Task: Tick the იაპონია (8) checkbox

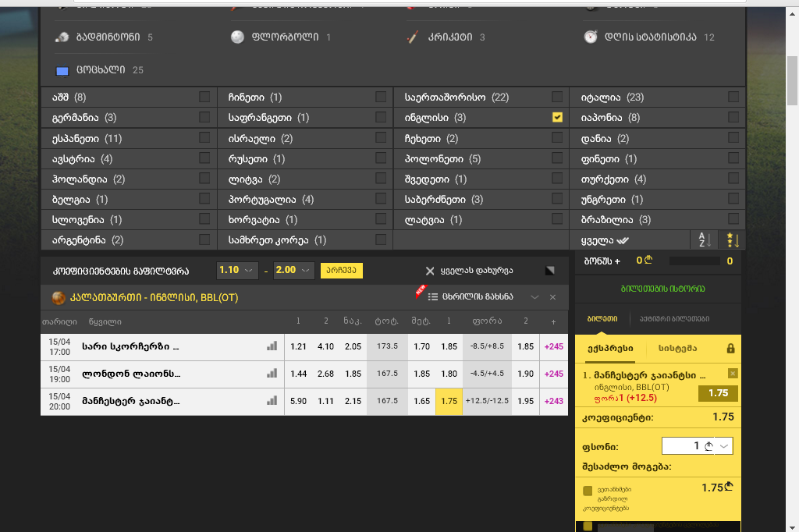Action: point(733,117)
